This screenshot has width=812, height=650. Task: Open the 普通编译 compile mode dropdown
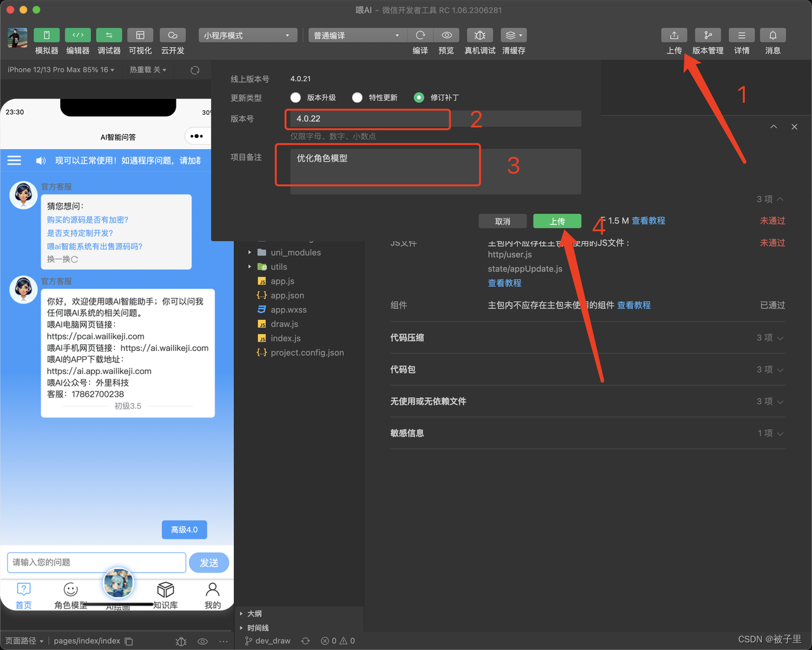point(358,36)
